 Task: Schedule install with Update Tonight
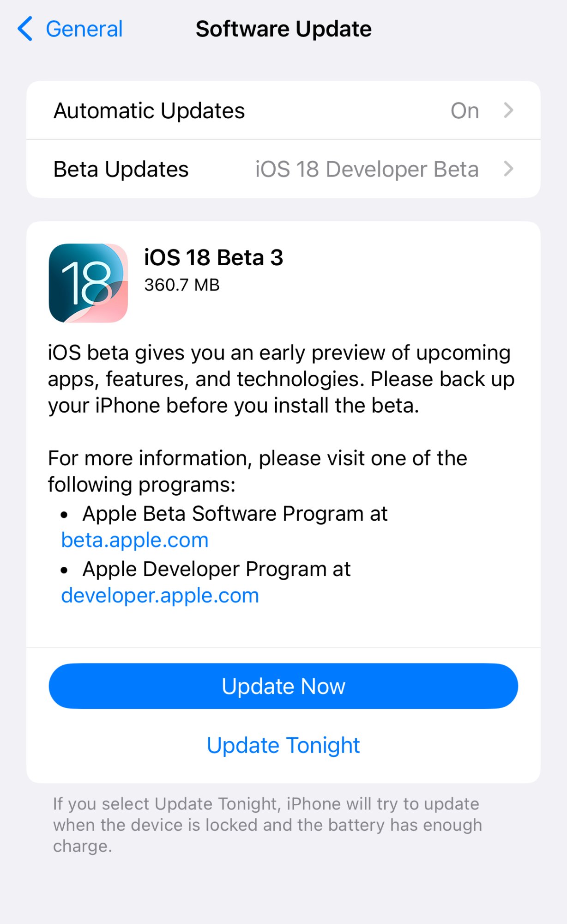pyautogui.click(x=283, y=745)
